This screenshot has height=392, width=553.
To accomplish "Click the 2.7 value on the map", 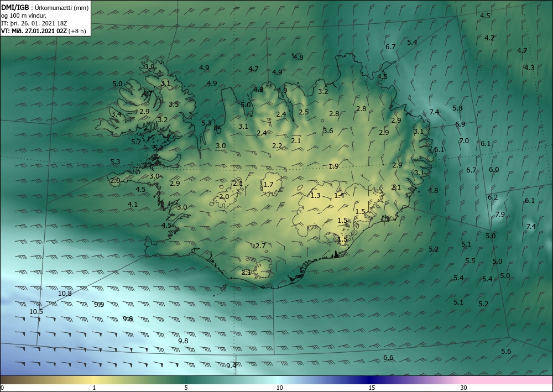I will click(260, 246).
